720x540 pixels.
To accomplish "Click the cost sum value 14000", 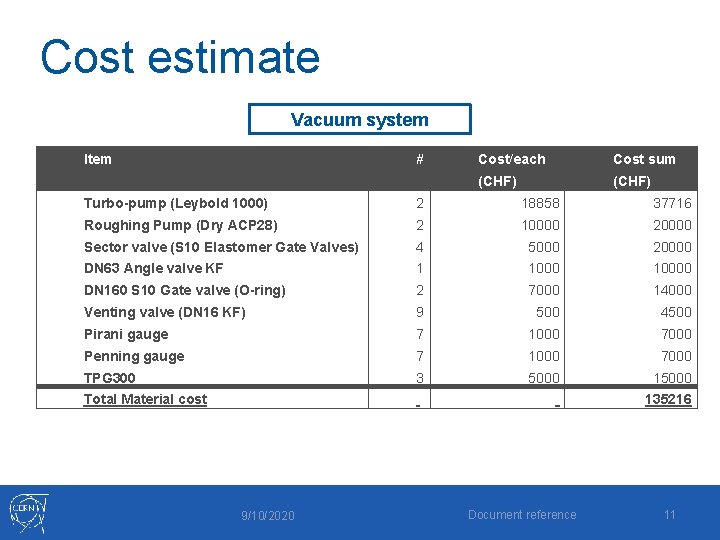I will coord(672,291).
